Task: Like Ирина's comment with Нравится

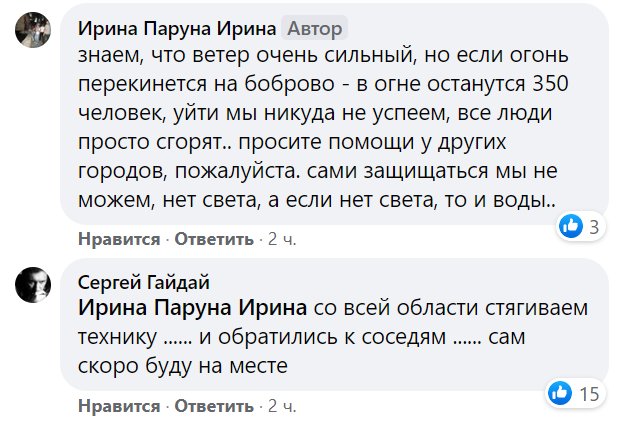Action: click(x=119, y=240)
